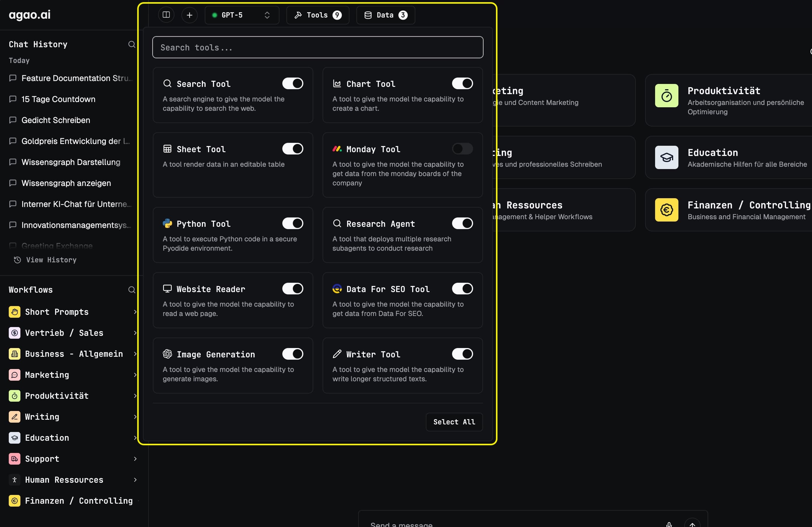
Task: Click the Finanzen / Controlling sidebar icon
Action: [14, 500]
